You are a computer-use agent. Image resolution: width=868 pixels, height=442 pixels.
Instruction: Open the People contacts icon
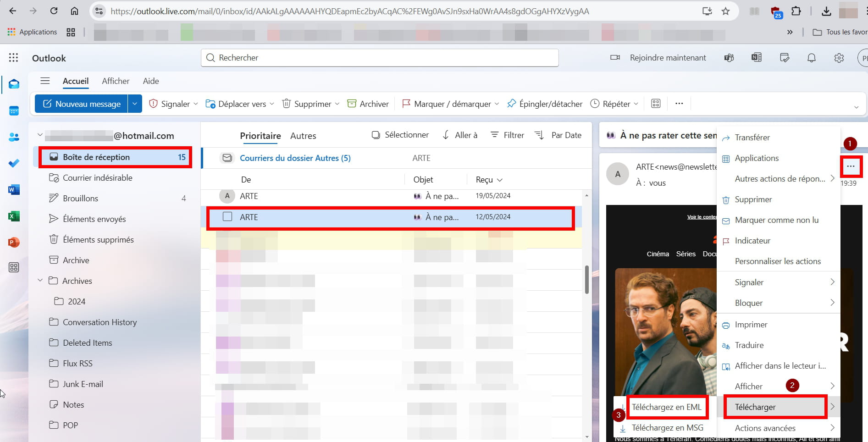pos(14,137)
